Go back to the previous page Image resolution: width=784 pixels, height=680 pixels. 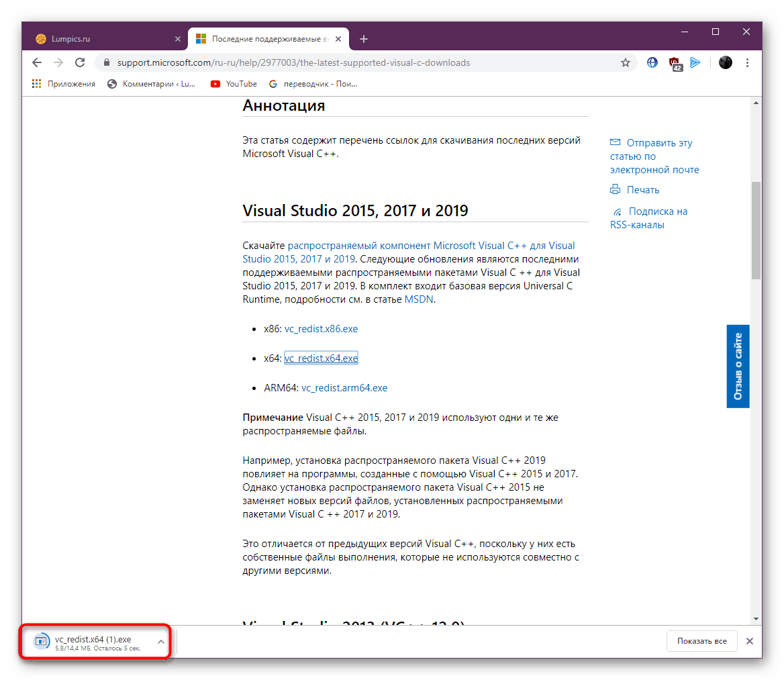36,62
